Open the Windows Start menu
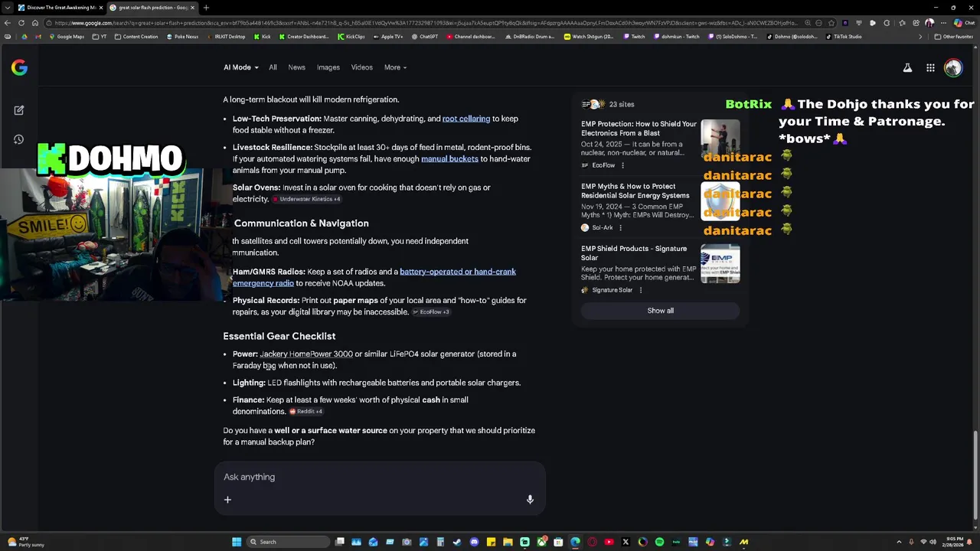 (237, 542)
